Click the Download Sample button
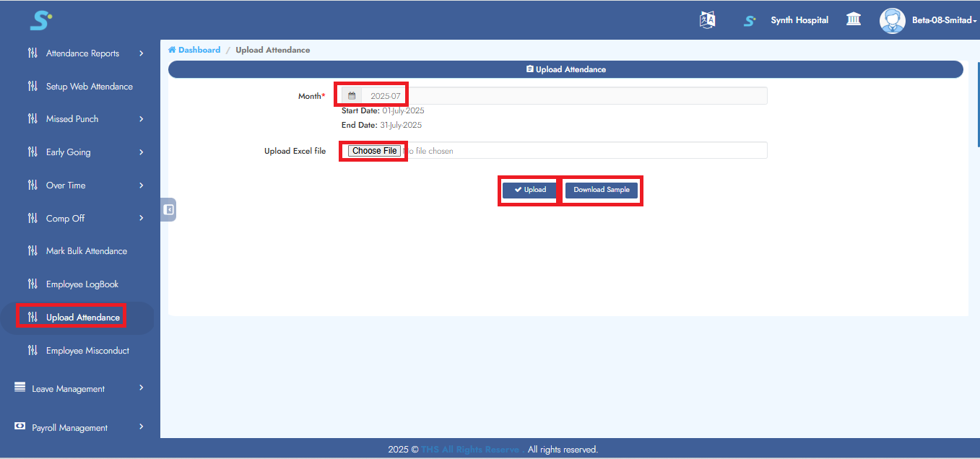Image resolution: width=980 pixels, height=459 pixels. click(x=601, y=190)
